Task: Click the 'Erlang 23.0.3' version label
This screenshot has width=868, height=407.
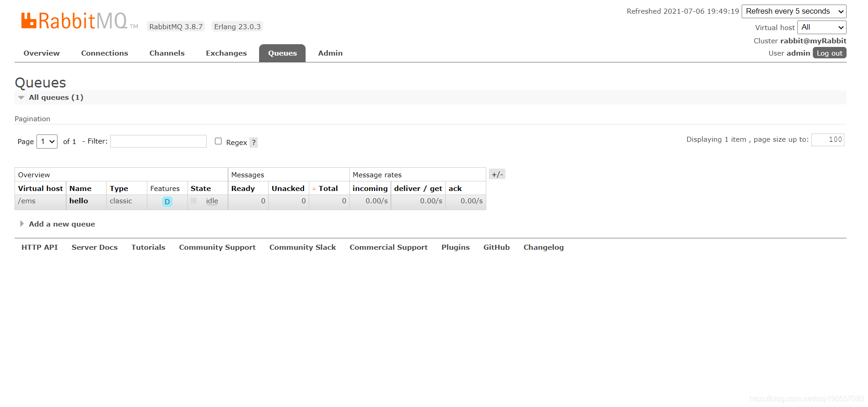Action: 237,26
